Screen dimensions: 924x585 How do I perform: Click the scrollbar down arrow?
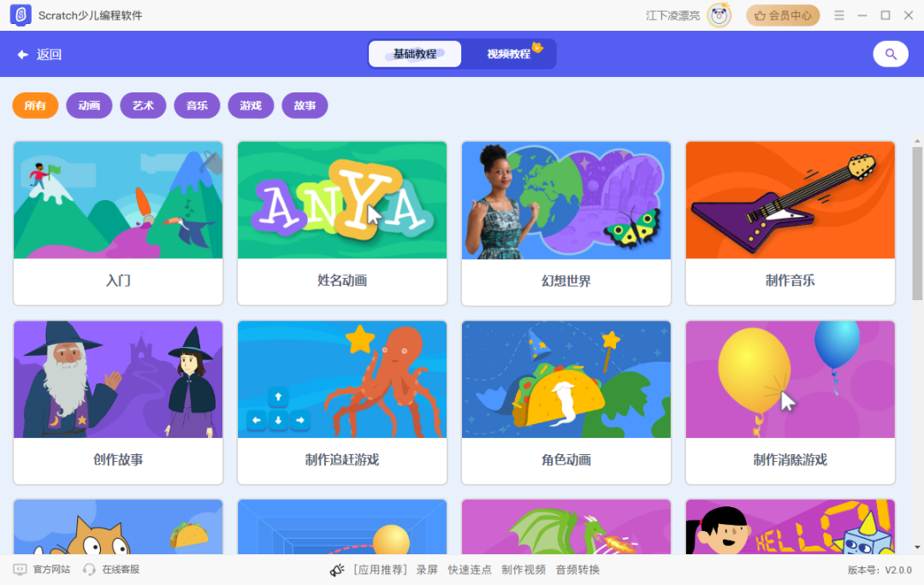(917, 547)
